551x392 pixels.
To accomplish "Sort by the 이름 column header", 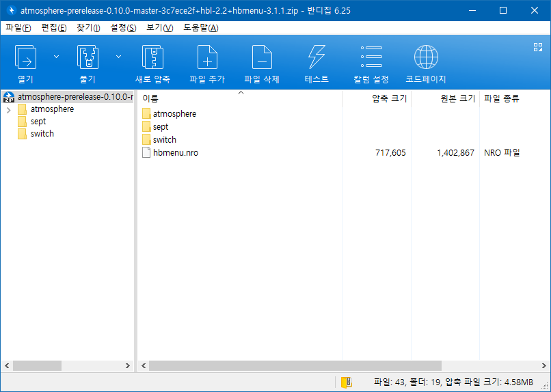I will coord(240,98).
